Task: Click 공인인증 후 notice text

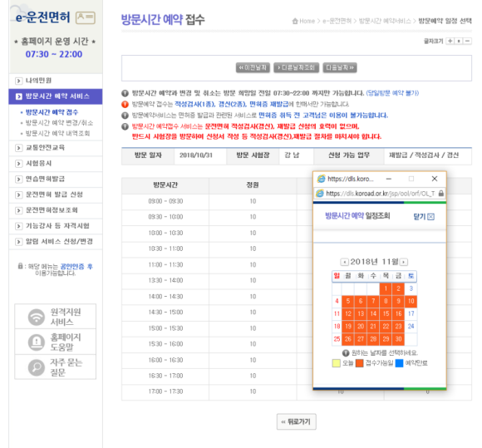Action: click(x=76, y=267)
